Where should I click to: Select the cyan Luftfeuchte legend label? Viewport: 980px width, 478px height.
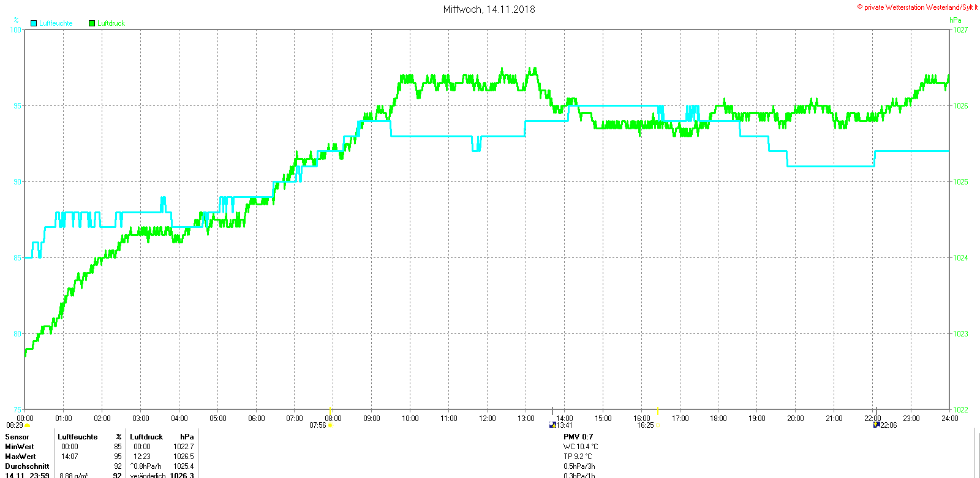[x=56, y=23]
